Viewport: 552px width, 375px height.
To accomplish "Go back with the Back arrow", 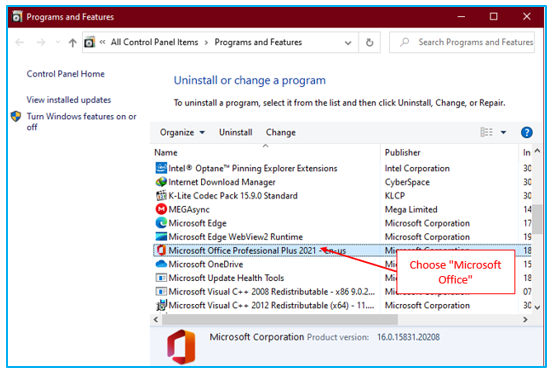I will click(x=20, y=43).
